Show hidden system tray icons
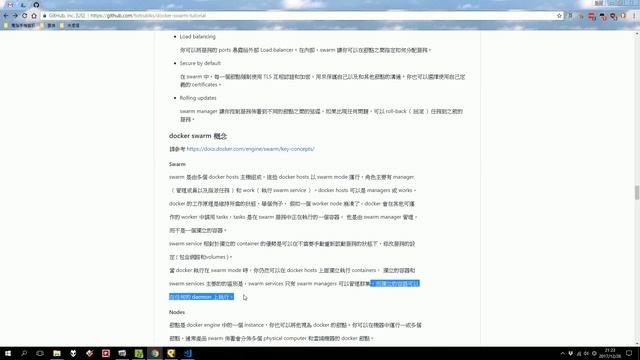 click(562, 353)
